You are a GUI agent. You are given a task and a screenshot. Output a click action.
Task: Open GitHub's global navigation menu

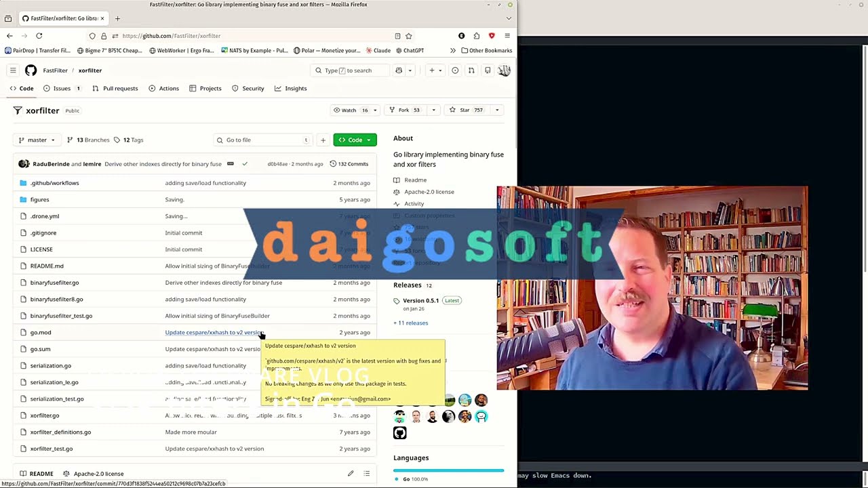tap(13, 70)
